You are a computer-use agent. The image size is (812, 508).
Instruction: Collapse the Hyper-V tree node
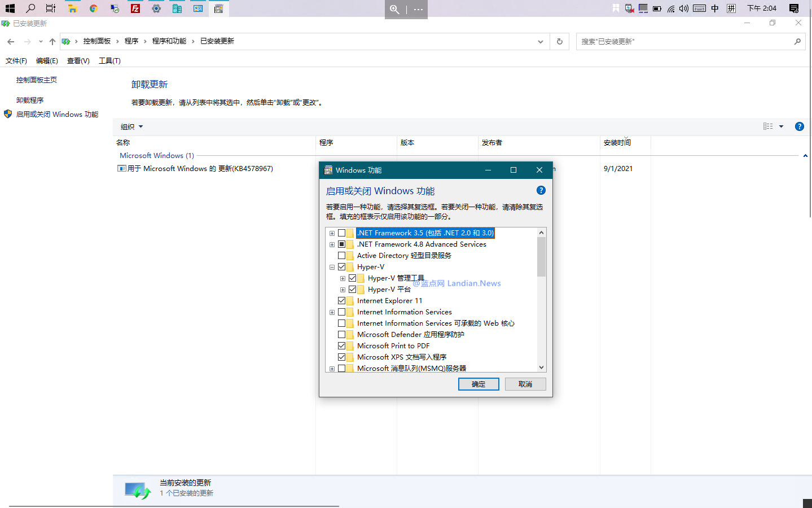click(332, 267)
